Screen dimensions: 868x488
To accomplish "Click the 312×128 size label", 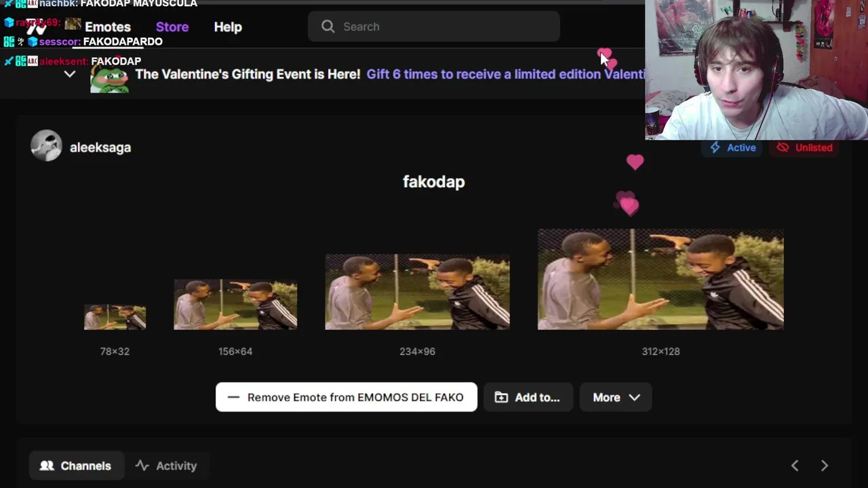I will click(660, 351).
